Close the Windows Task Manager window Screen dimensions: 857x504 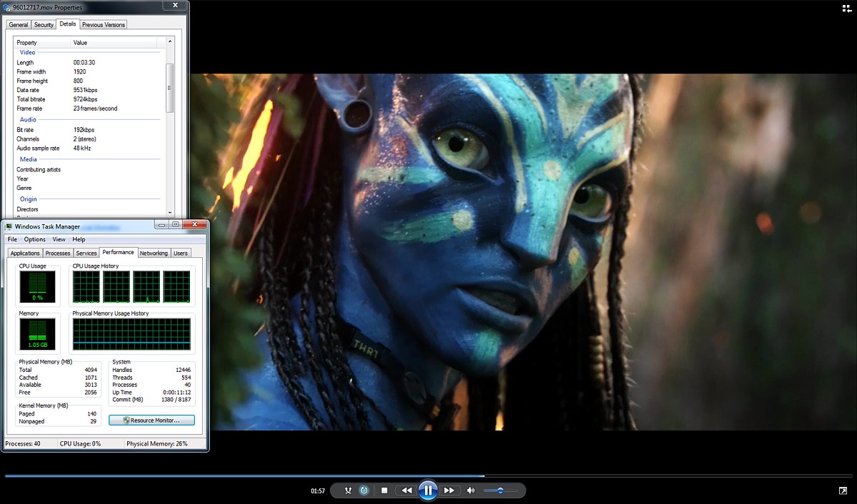point(194,224)
